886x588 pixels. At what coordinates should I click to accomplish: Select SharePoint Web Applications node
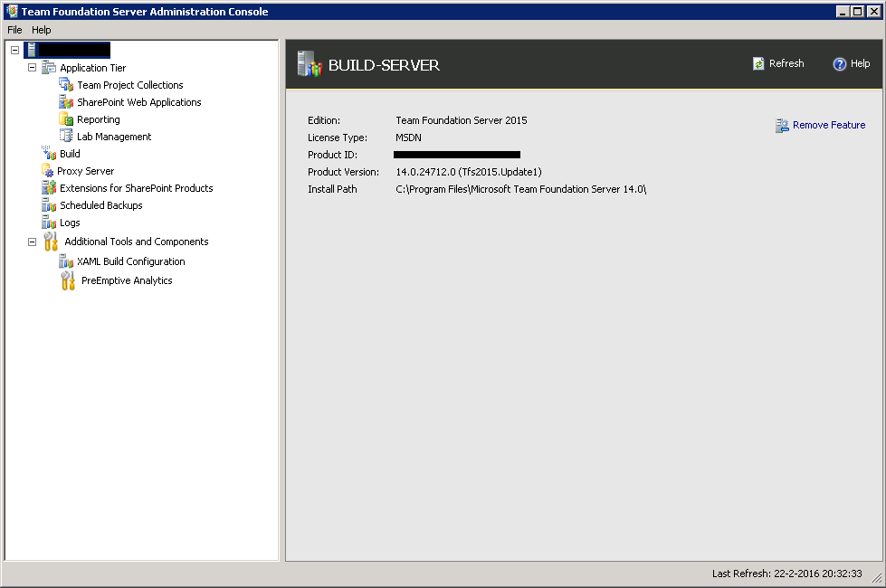click(x=139, y=102)
